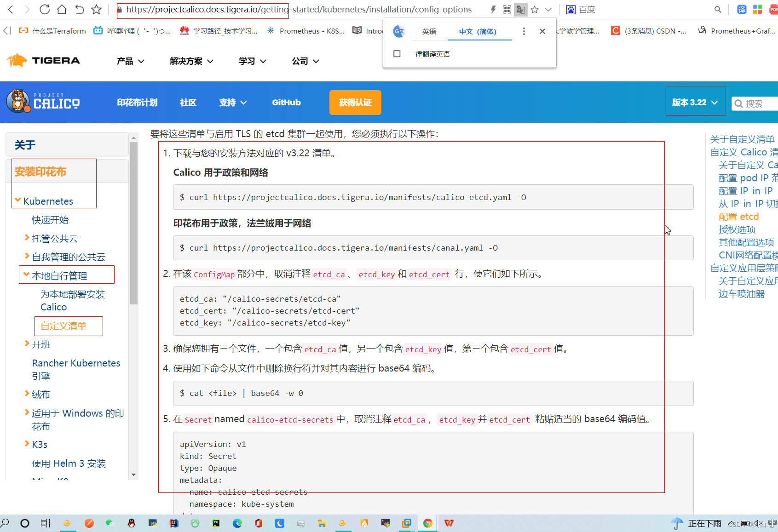Open IntelliJ IDEA from the taskbar

tap(174, 523)
